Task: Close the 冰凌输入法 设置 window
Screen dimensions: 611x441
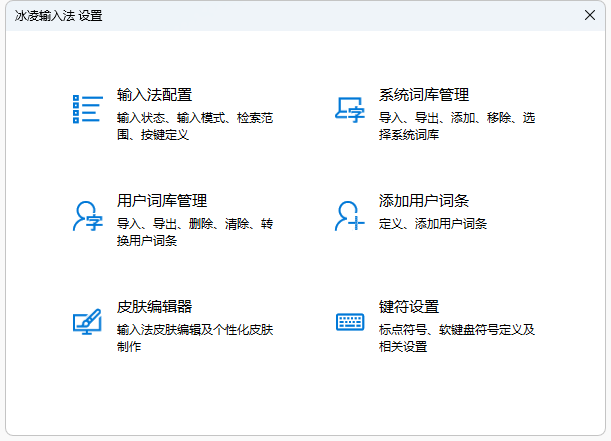Action: coord(589,16)
